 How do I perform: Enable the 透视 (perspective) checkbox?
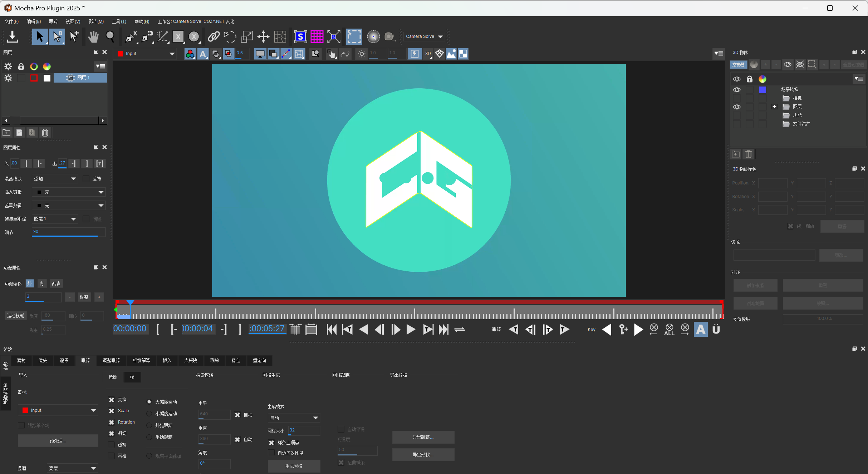[x=112, y=445]
